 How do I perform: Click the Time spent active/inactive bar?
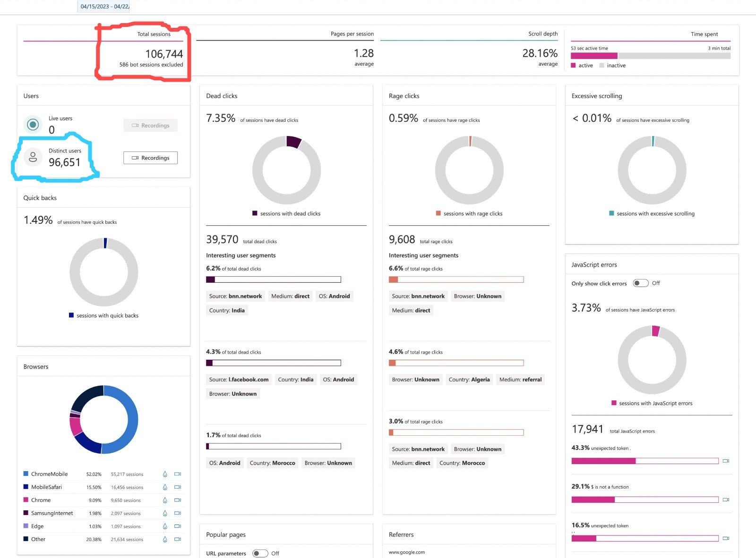[651, 56]
